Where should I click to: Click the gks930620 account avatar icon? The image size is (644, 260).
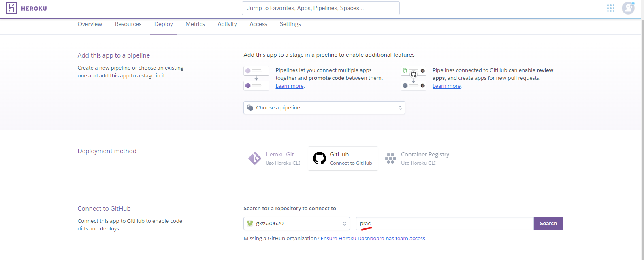click(250, 224)
